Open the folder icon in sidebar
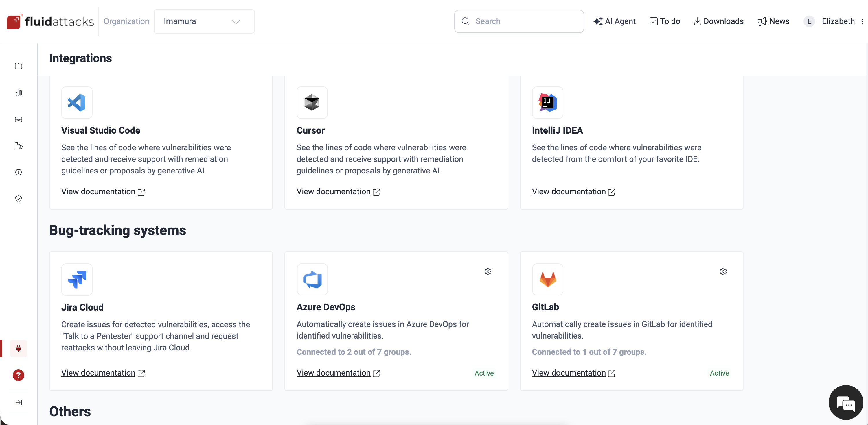Screen dimensions: 868x425 (x=19, y=66)
